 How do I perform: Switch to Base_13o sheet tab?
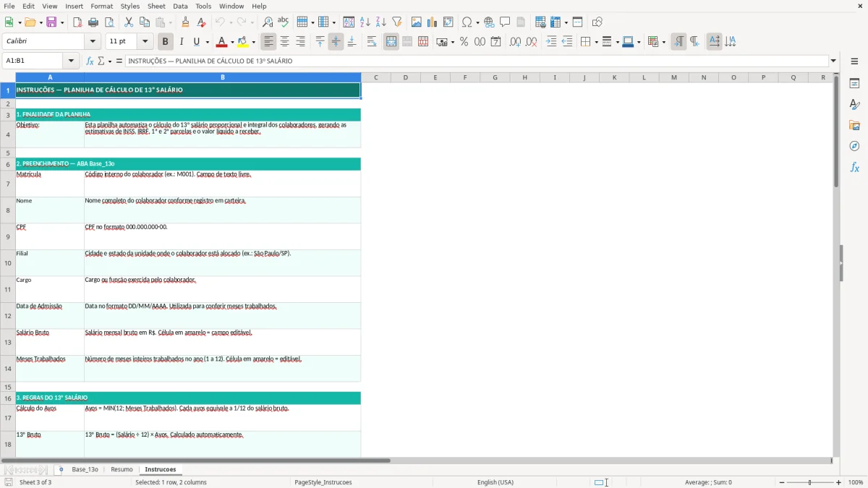(x=85, y=469)
